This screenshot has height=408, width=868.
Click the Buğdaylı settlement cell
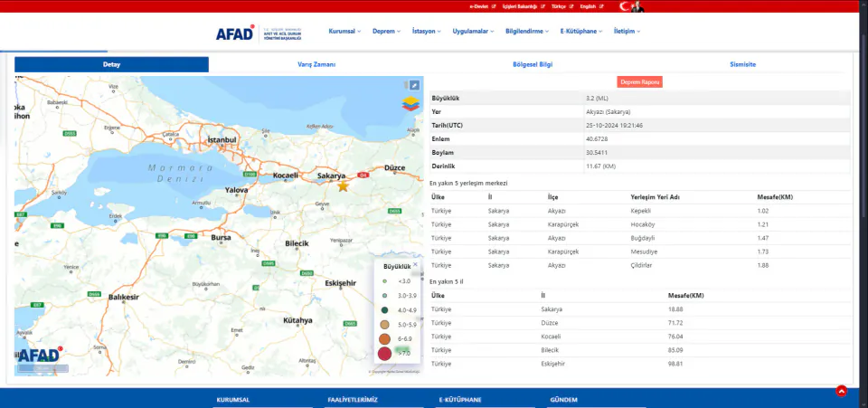(x=643, y=238)
